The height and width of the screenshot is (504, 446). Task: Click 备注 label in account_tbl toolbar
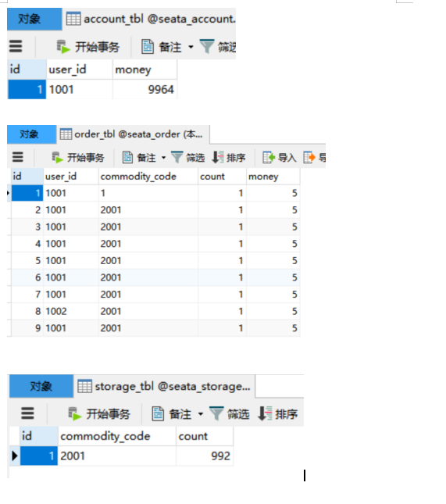(x=170, y=47)
